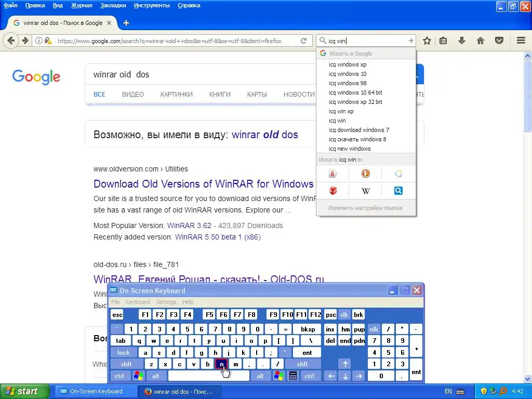
Task: Toggle the nlk num lock key
Action: tap(374, 329)
